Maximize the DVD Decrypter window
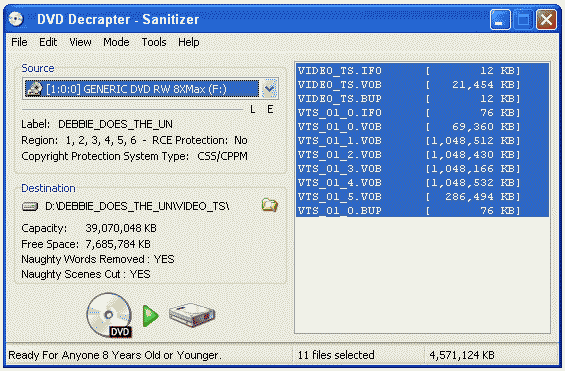 [x=523, y=19]
